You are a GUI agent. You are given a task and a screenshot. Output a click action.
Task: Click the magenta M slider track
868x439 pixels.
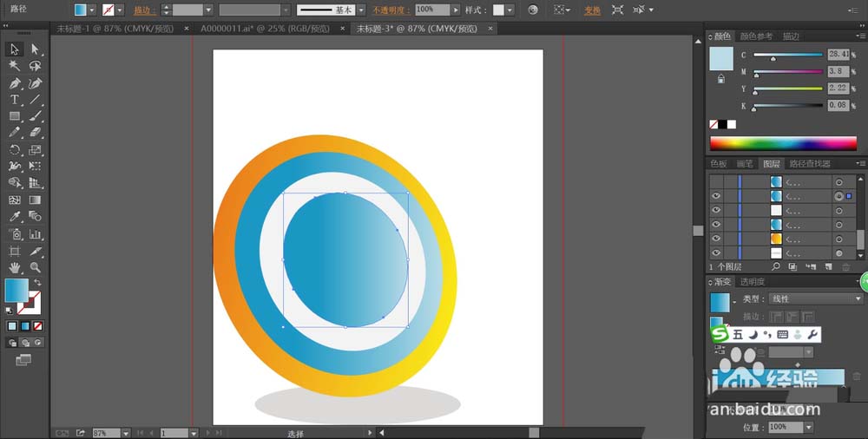tap(788, 71)
